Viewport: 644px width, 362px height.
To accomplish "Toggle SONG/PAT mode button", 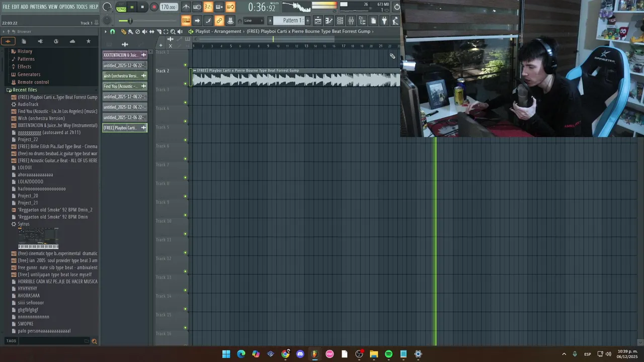I will (121, 8).
